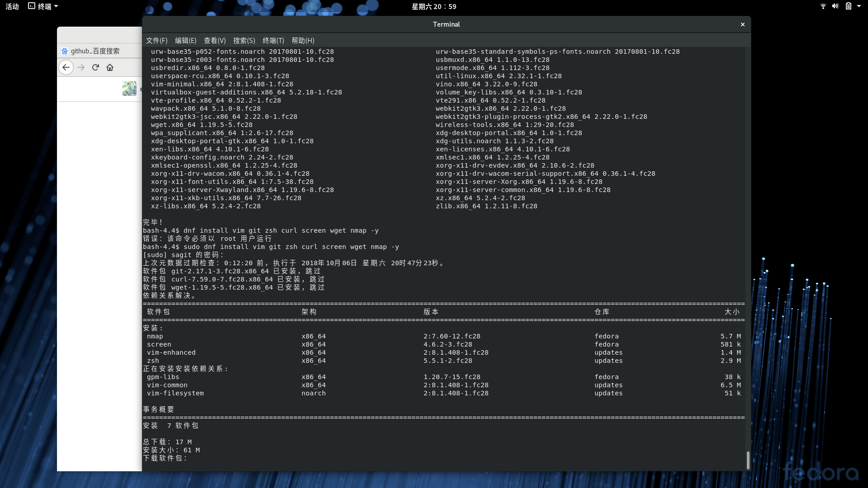Viewport: 868px width, 488px height.
Task: Click the browser forward arrow icon
Action: pos(81,67)
